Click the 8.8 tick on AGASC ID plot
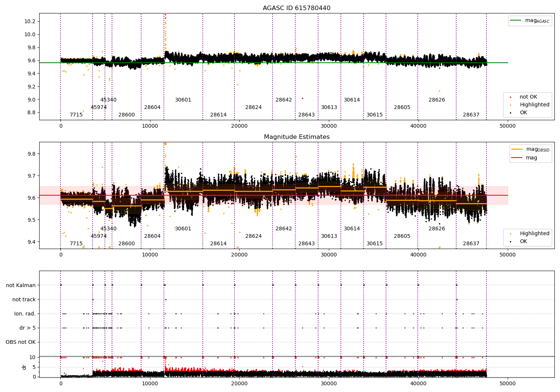The height and width of the screenshot is (392, 560). pos(31,113)
